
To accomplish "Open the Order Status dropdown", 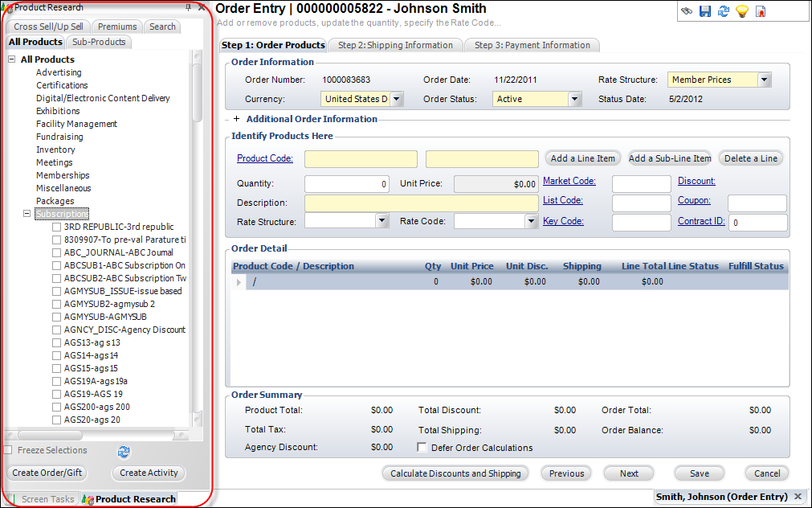I will pyautogui.click(x=574, y=100).
